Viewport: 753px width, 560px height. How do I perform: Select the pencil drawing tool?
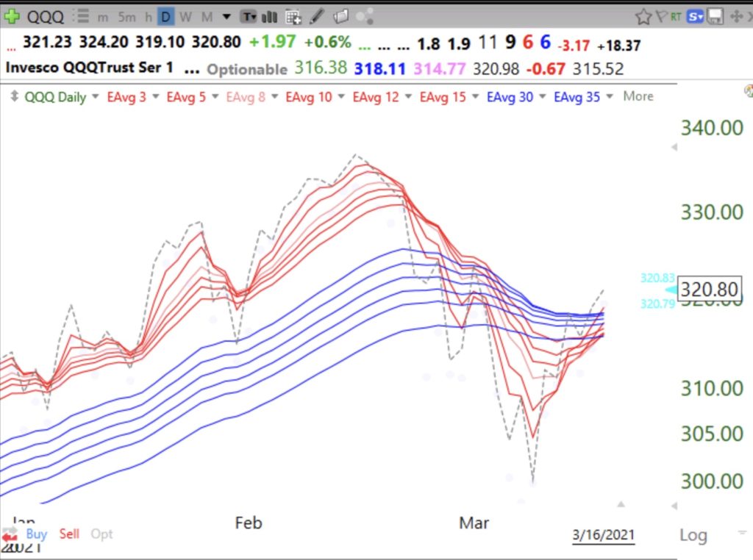(x=317, y=17)
